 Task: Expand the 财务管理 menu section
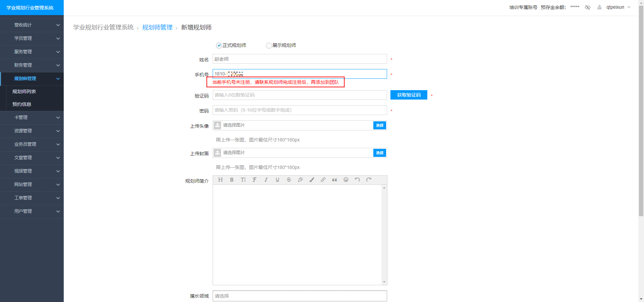point(32,65)
